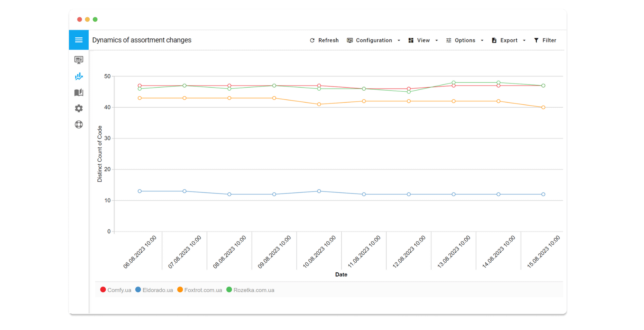Click the dashboard monitor icon in sidebar

[x=79, y=60]
